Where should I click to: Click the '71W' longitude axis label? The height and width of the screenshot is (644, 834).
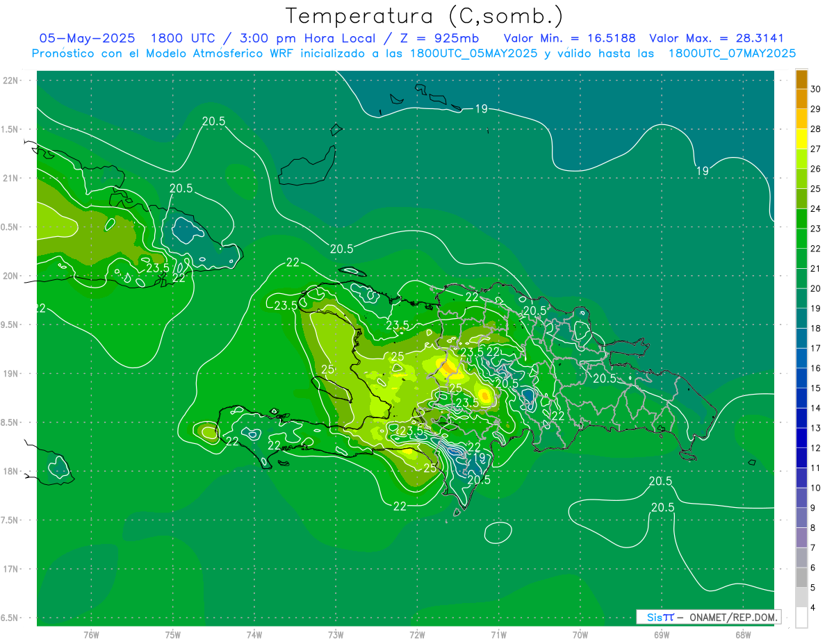click(x=498, y=634)
